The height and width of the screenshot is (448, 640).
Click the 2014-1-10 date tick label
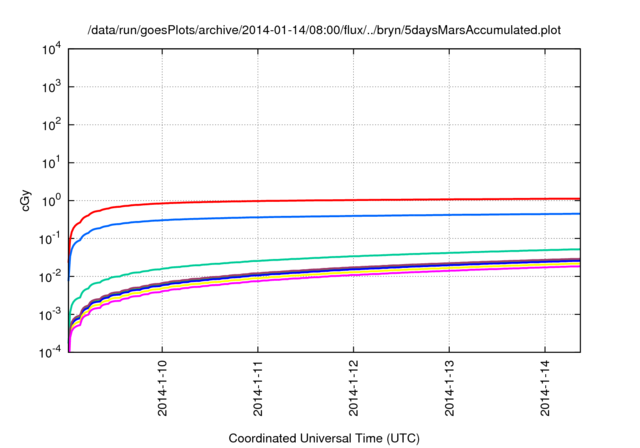[162, 388]
